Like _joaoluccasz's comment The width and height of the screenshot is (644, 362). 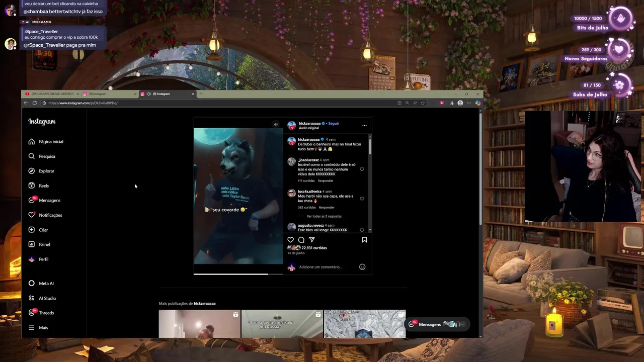[x=362, y=169]
